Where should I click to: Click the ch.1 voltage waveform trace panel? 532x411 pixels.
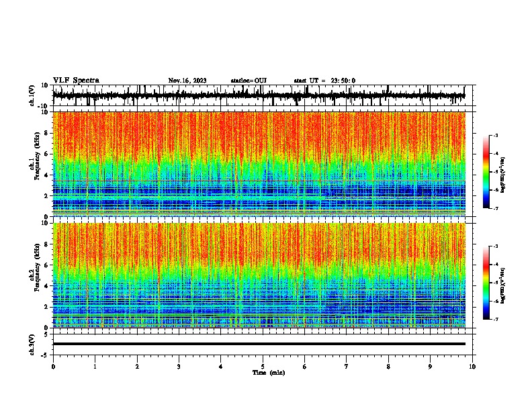coord(262,95)
